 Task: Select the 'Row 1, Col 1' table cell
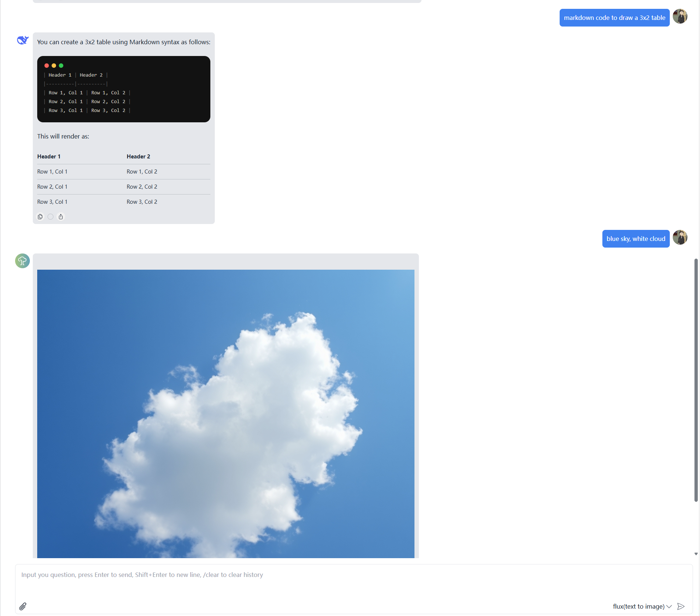pos(52,171)
